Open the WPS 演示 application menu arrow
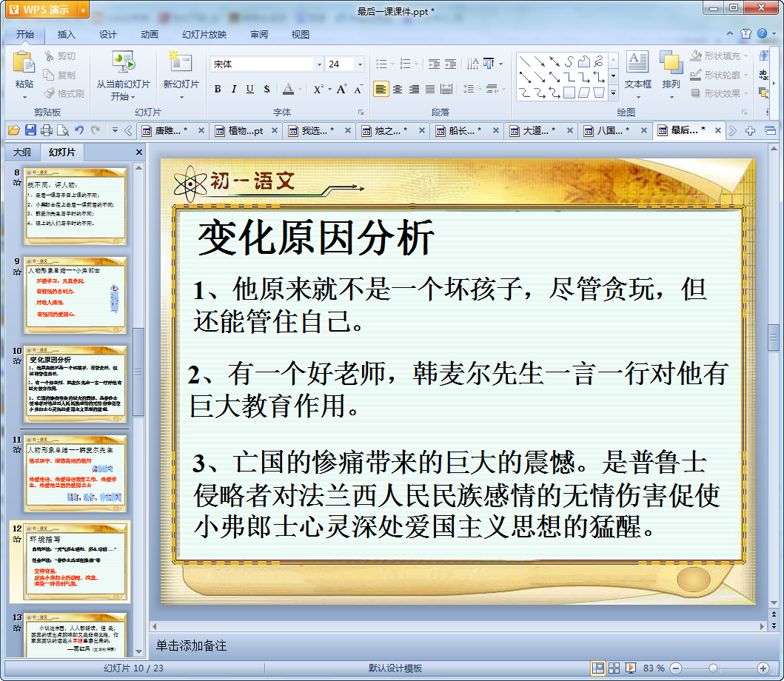This screenshot has width=784, height=681. click(84, 10)
